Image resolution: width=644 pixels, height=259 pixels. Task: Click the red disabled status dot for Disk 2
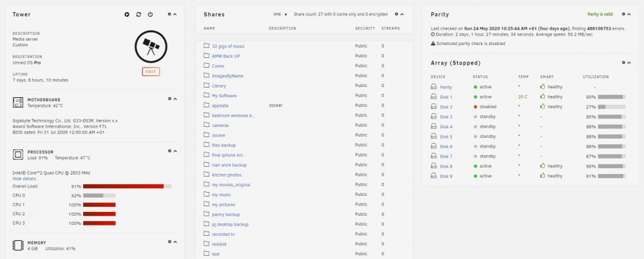pyautogui.click(x=475, y=107)
